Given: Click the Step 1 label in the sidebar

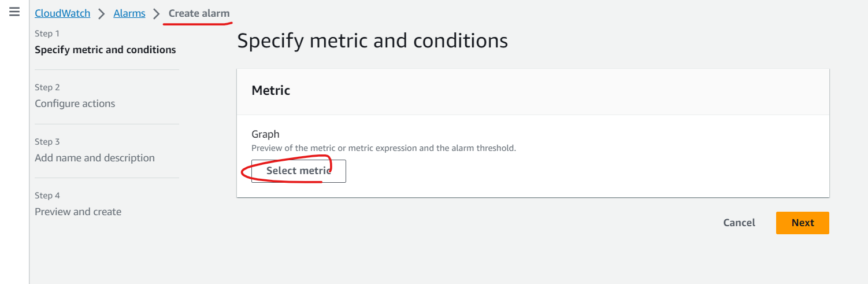Looking at the screenshot, I should (x=47, y=34).
